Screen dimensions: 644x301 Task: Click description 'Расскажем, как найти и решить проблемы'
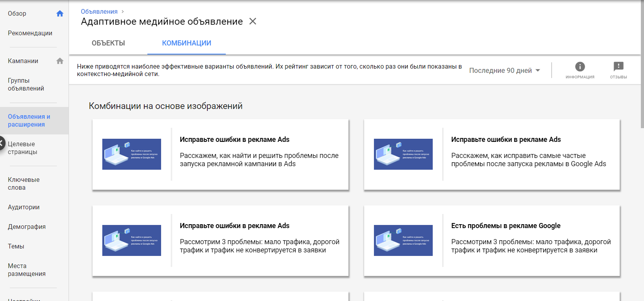coord(259,160)
